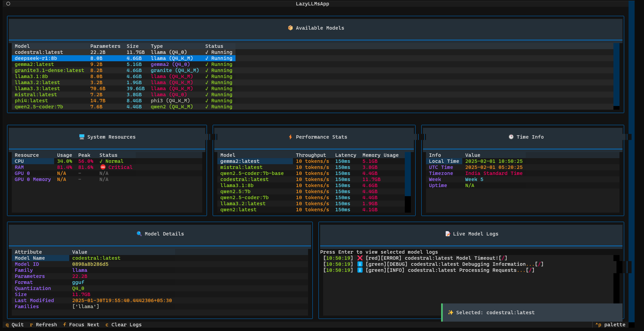The height and width of the screenshot is (331, 644).
Task: Click the blue info icon on the DEBUG log line
Action: pos(359,264)
